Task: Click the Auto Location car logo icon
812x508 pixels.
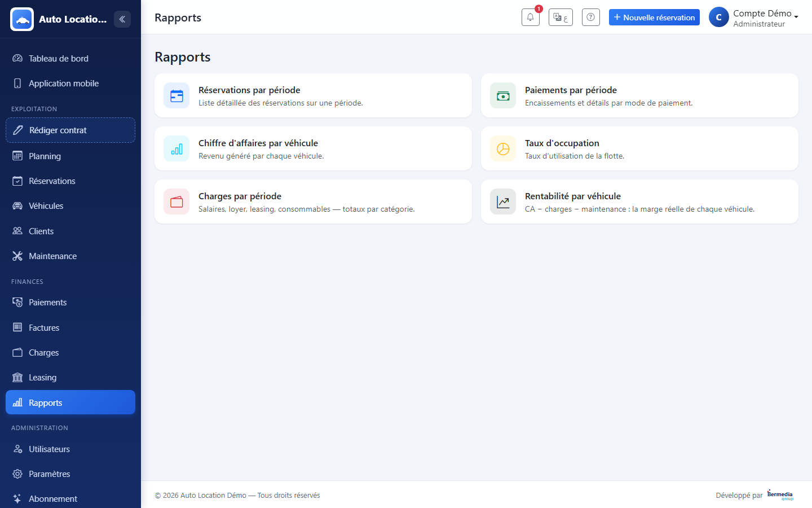Action: pos(22,19)
